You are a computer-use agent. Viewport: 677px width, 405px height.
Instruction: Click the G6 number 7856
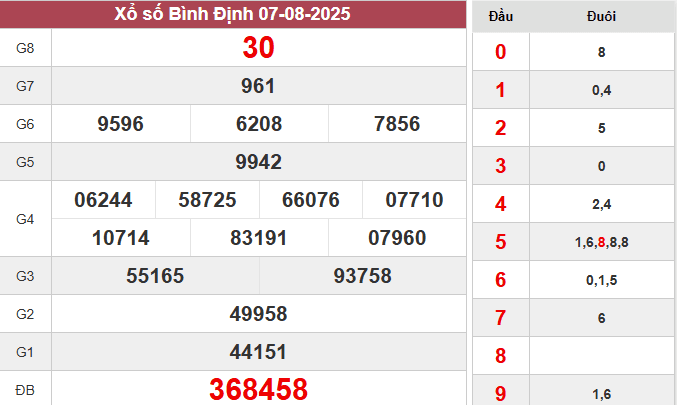(x=397, y=124)
